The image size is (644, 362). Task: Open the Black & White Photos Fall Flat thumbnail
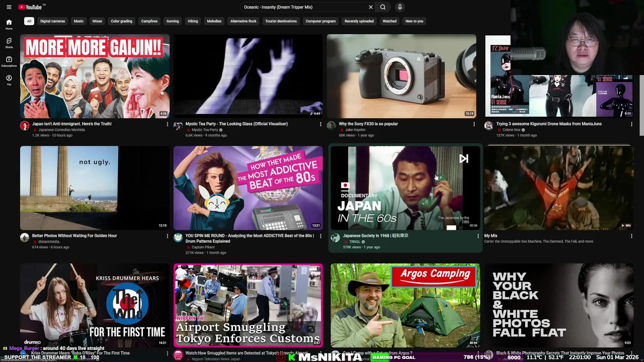click(x=558, y=305)
